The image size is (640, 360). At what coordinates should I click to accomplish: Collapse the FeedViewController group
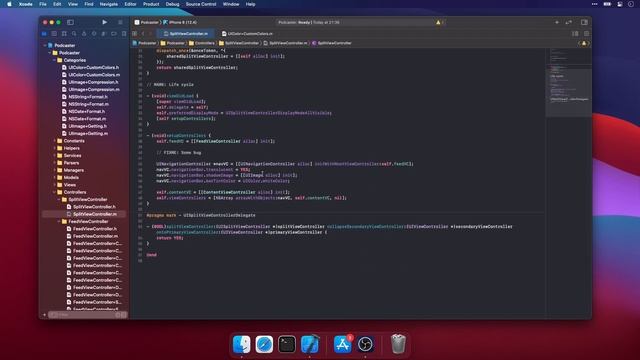59,222
